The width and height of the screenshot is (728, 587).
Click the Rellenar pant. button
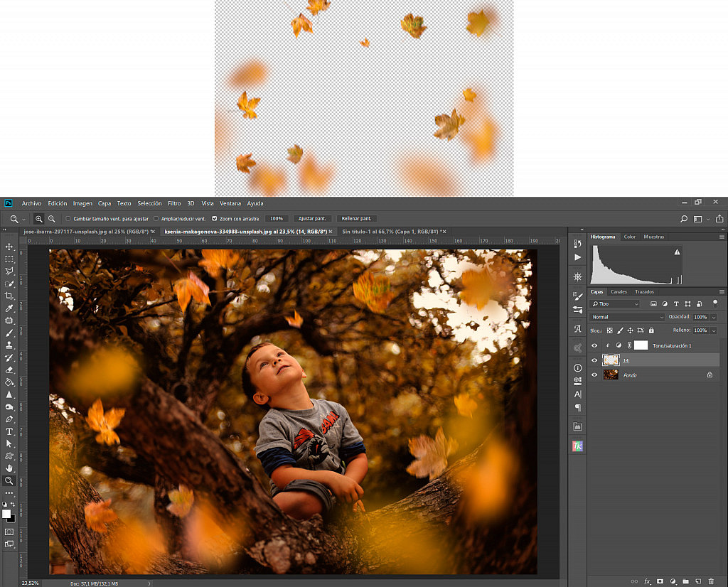pos(356,218)
